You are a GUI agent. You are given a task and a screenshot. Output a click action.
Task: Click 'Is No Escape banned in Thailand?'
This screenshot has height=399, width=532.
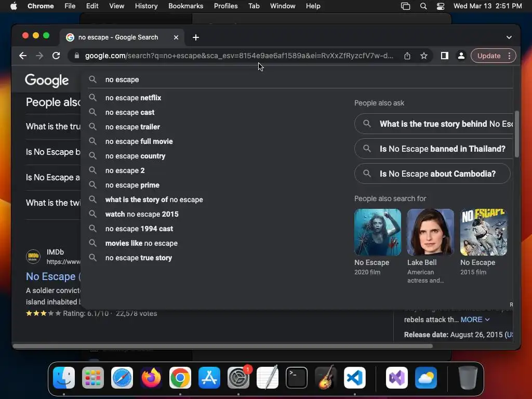(433, 149)
